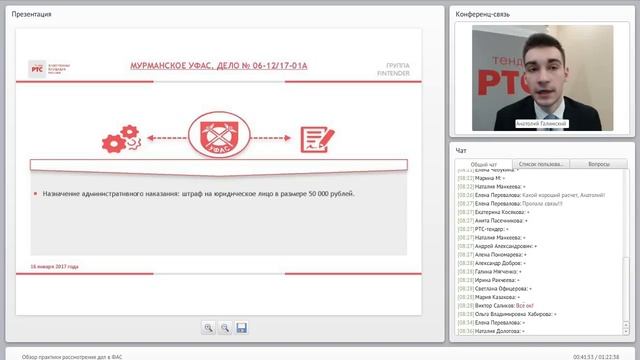640x360 pixels.
Task: Click chat message 'Пропала связь!?'
Action: [x=510, y=203]
